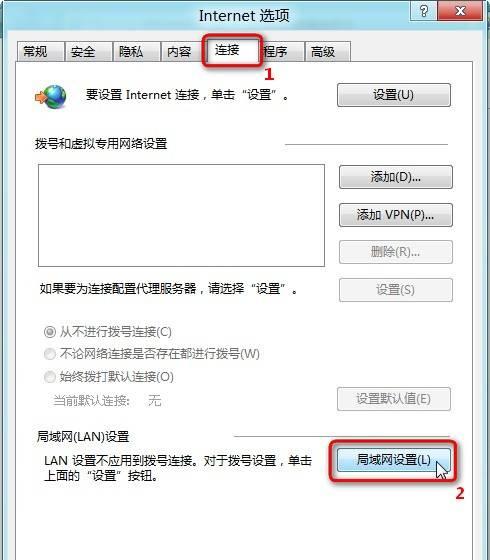Click the 设置(U) button
This screenshot has width=490, height=560.
(x=394, y=95)
